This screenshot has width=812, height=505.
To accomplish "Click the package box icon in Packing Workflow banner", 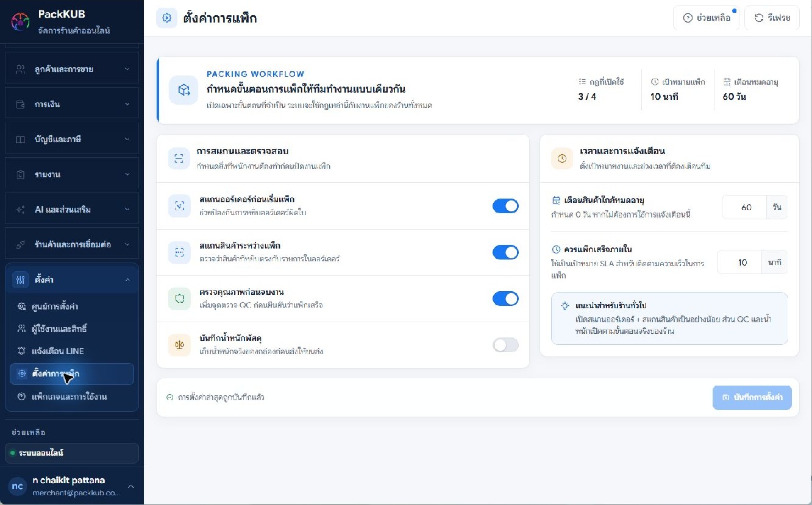I will pos(183,90).
